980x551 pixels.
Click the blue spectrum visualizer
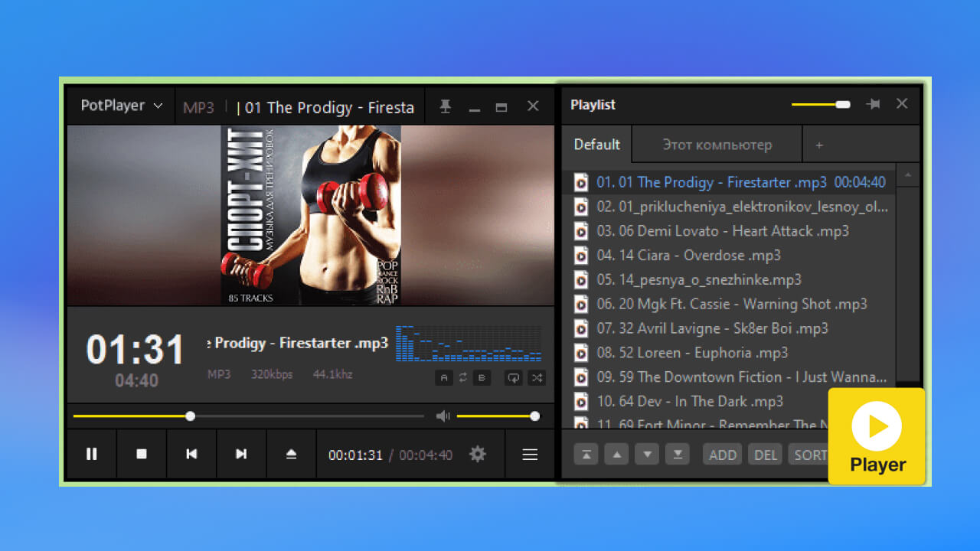469,344
